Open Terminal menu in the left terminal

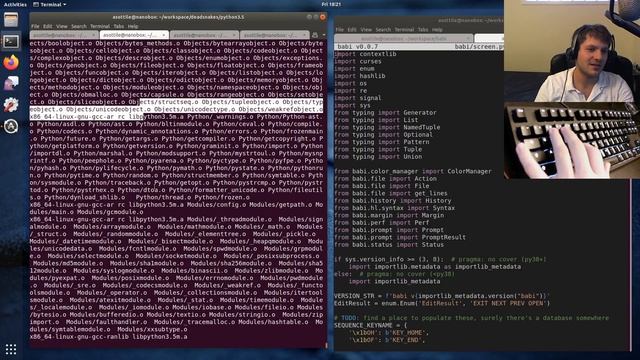point(100,26)
